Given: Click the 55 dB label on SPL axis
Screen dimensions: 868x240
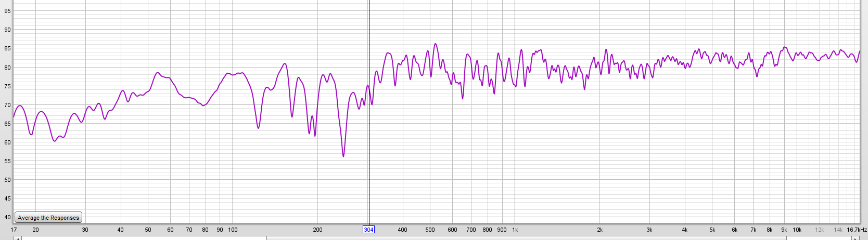Looking at the screenshot, I should click(7, 161).
